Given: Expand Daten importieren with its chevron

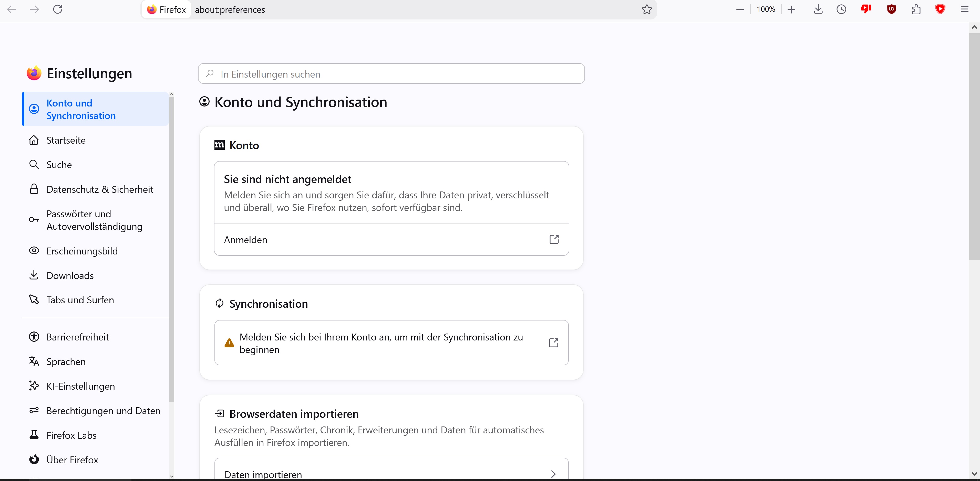Looking at the screenshot, I should 553,474.
